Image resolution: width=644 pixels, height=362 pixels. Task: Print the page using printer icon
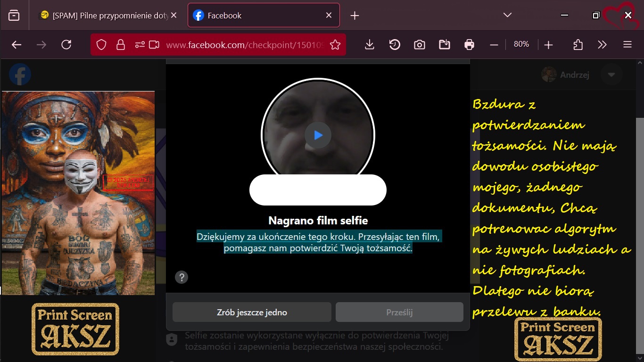pos(469,45)
